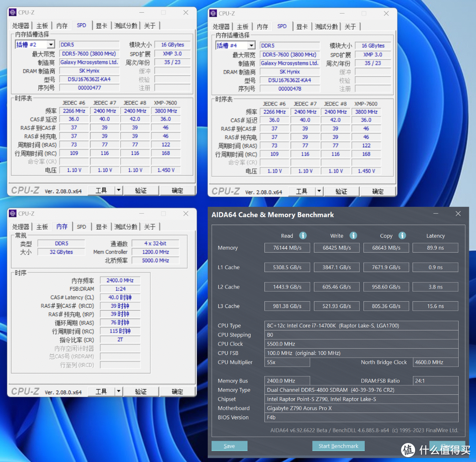Viewport: 476px width, 462px height.
Task: Open 测试分数 tab in slot #4 window
Action: point(326,27)
